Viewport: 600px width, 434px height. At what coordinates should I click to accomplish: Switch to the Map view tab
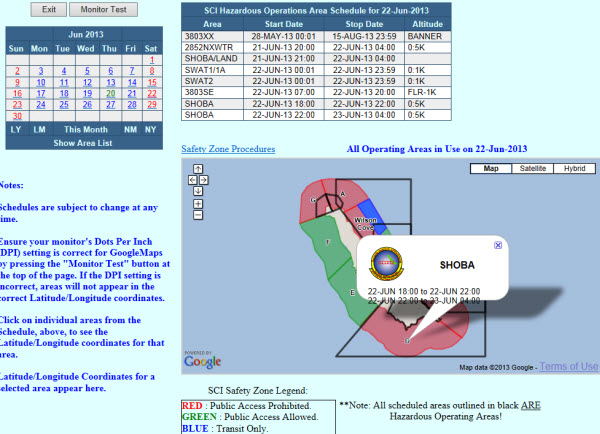coord(491,168)
